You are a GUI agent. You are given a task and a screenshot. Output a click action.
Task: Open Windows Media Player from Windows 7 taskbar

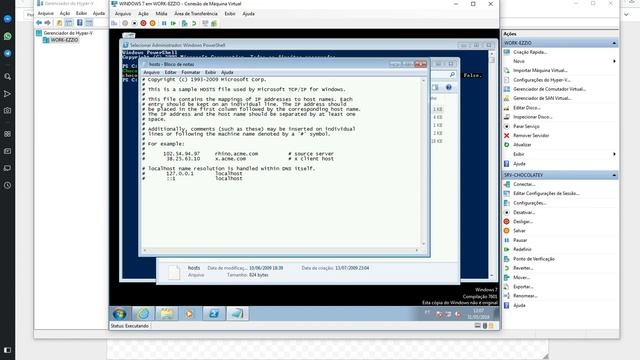(189, 313)
